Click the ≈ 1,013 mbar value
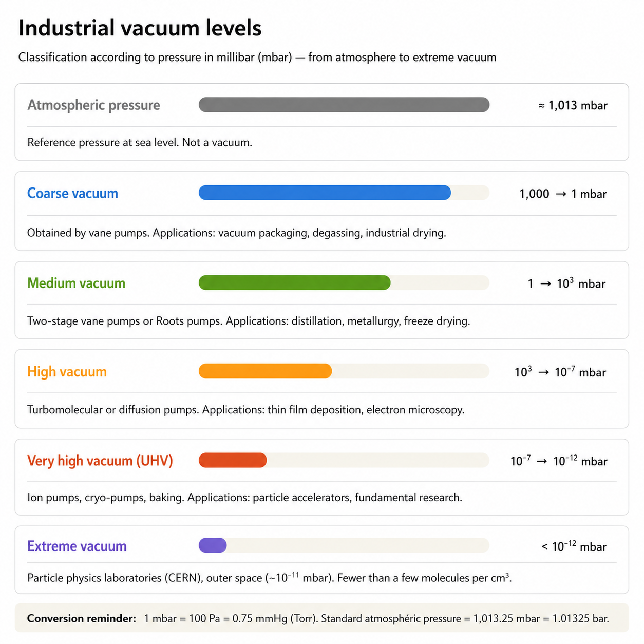 point(573,105)
